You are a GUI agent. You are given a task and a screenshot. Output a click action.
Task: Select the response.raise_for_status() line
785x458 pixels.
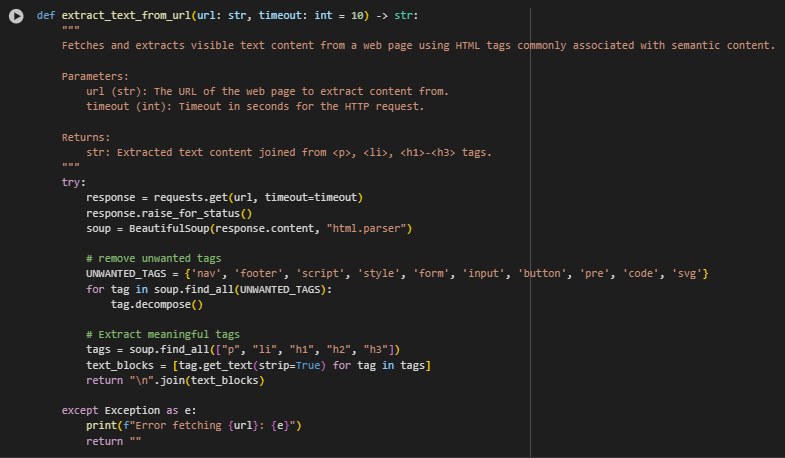point(169,213)
